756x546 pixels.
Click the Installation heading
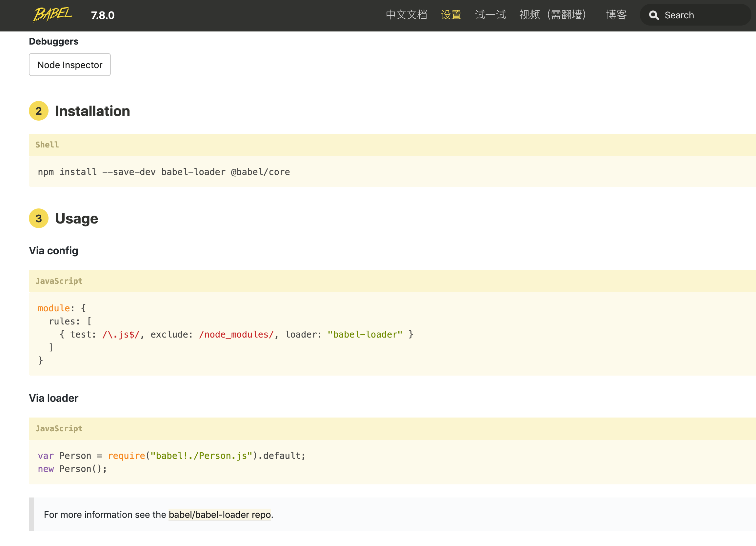(x=92, y=111)
